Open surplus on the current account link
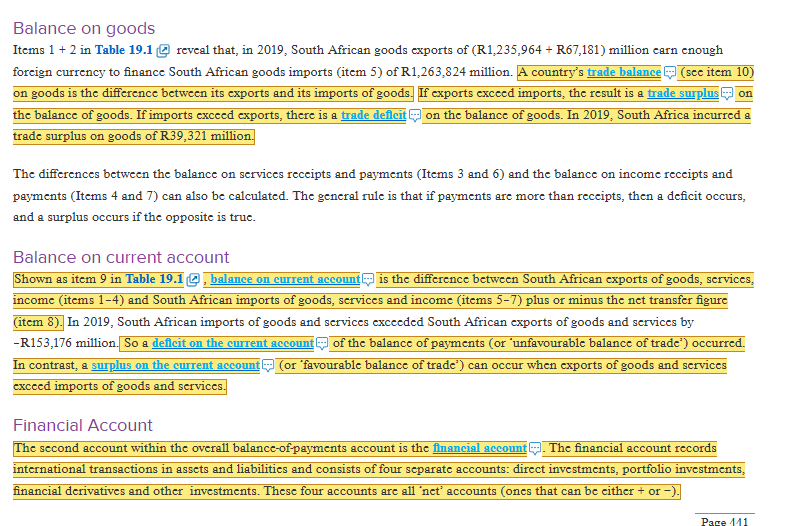The image size is (804, 526). tap(176, 365)
